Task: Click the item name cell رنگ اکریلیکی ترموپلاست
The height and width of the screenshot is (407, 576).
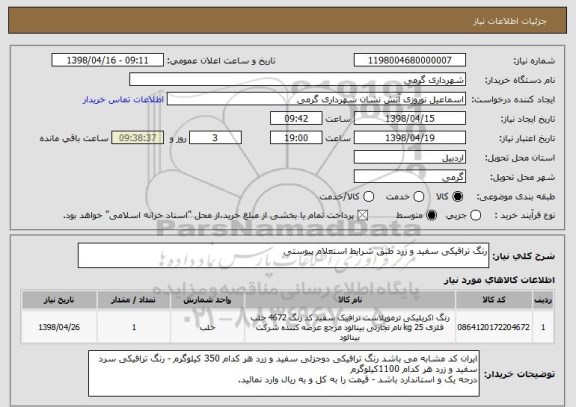Action: [350, 327]
